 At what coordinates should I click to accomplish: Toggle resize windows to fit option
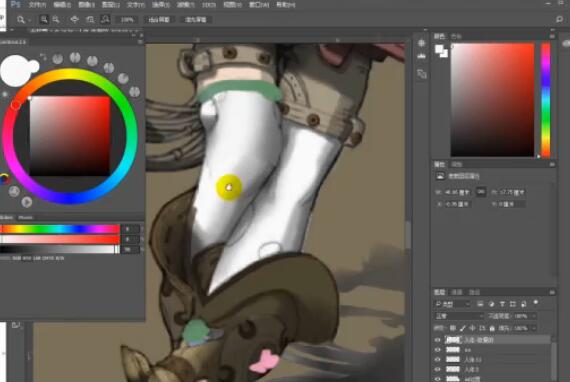point(75,20)
